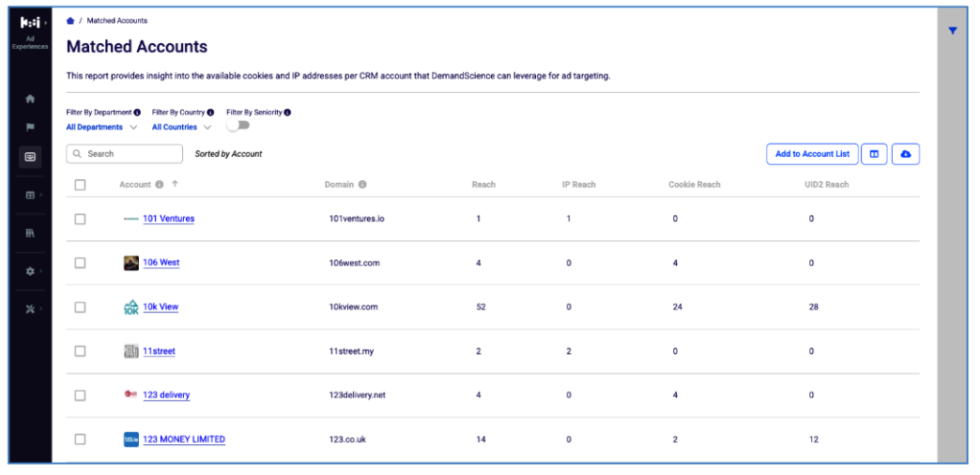Check the box for 123 delivery

click(x=80, y=395)
